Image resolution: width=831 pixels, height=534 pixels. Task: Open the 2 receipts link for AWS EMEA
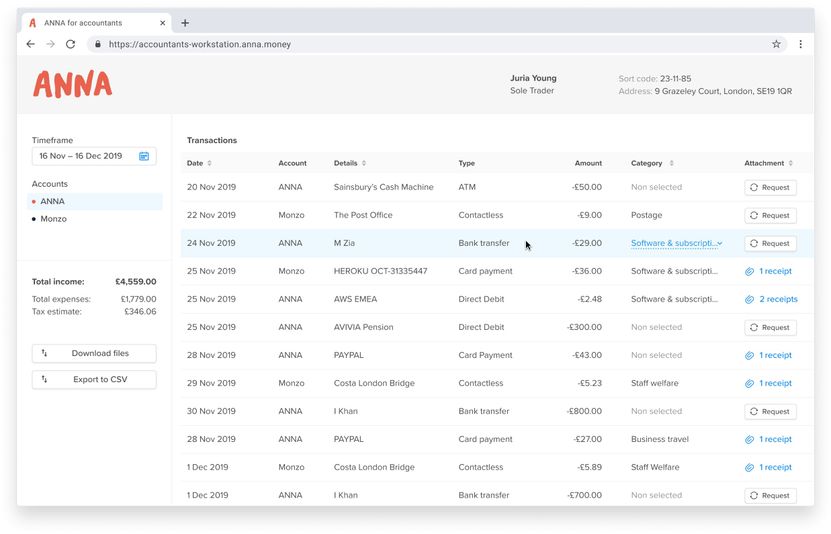click(777, 299)
